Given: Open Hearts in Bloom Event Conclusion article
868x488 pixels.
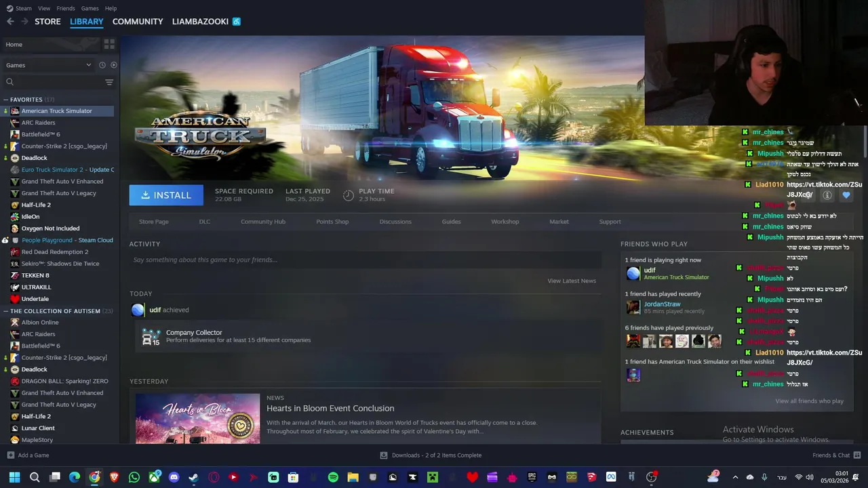Looking at the screenshot, I should 330,408.
